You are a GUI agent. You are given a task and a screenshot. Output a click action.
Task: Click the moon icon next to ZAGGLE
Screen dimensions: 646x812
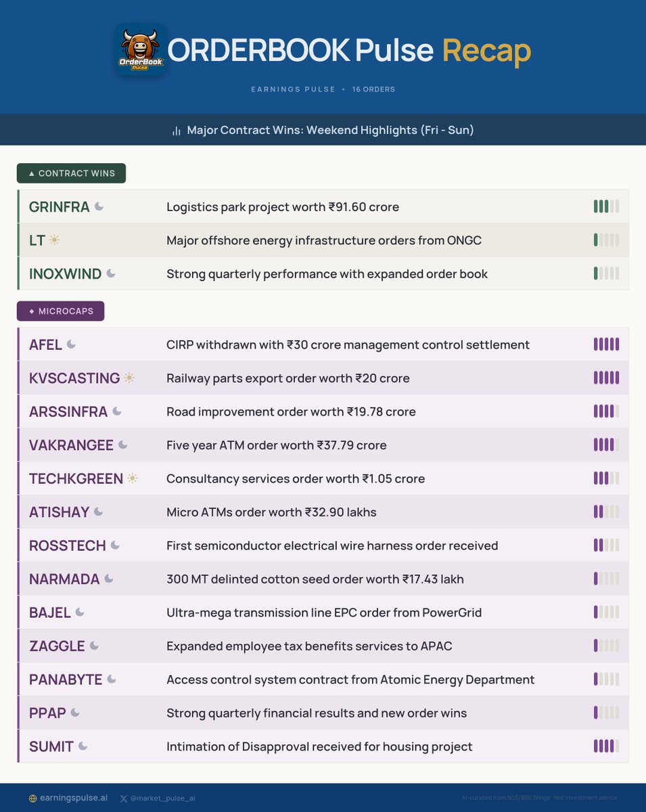click(x=94, y=646)
